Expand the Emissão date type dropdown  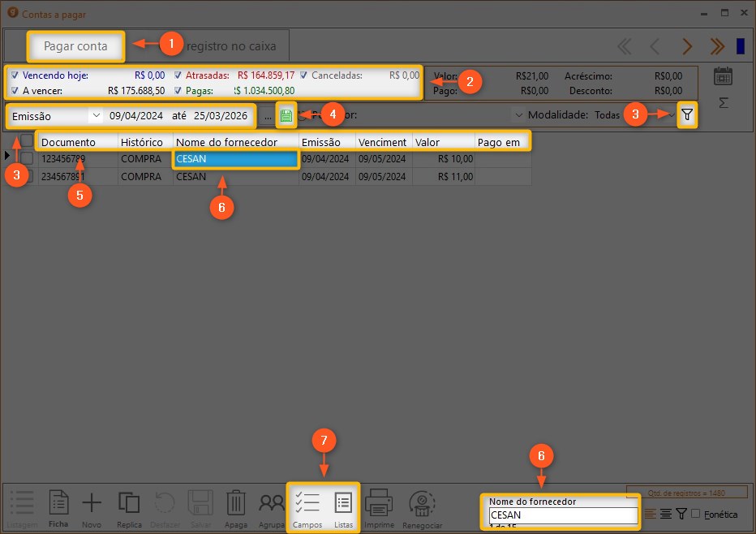click(x=96, y=116)
